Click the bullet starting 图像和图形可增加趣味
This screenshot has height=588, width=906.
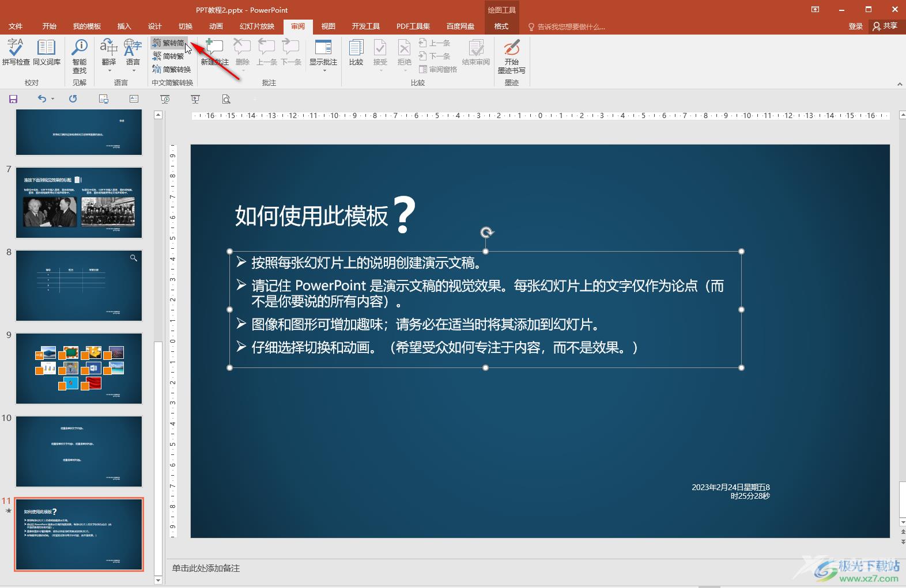tap(426, 325)
